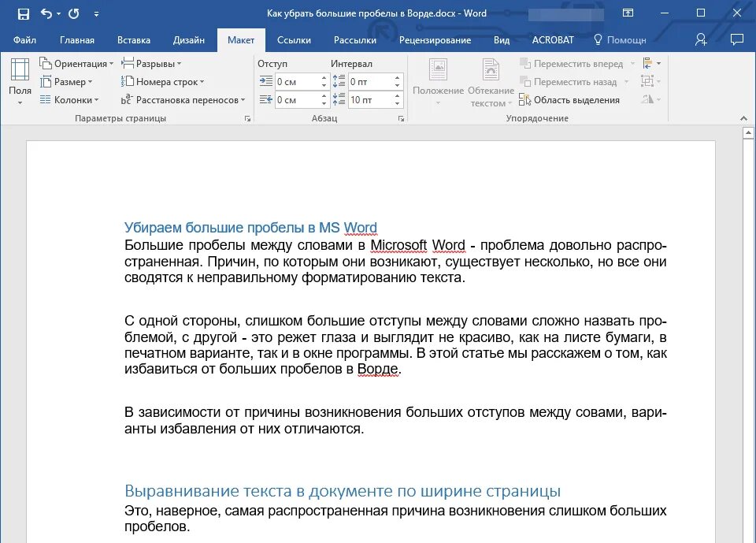Click the spacing before field 0 пт
Screen dimensions: 756x543
click(370, 82)
